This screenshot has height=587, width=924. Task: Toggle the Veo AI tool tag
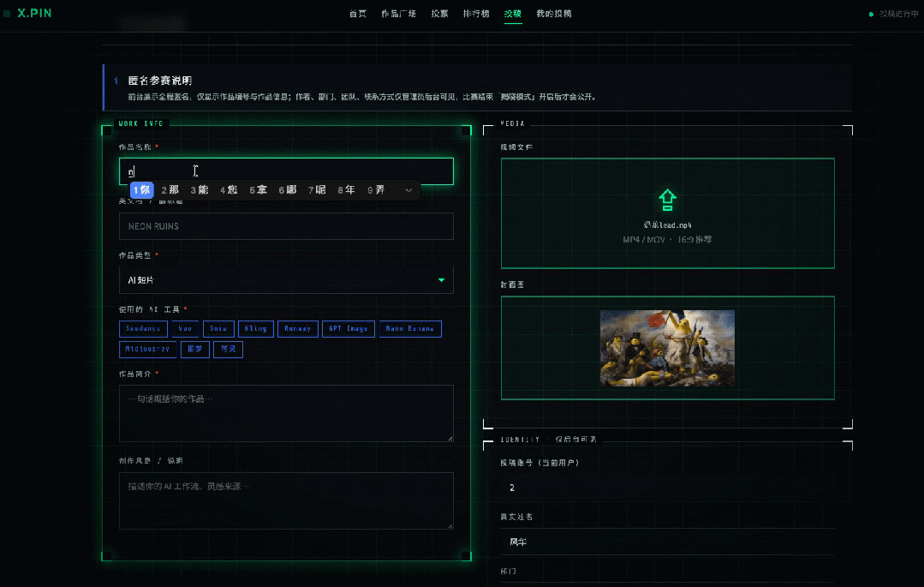[185, 328]
